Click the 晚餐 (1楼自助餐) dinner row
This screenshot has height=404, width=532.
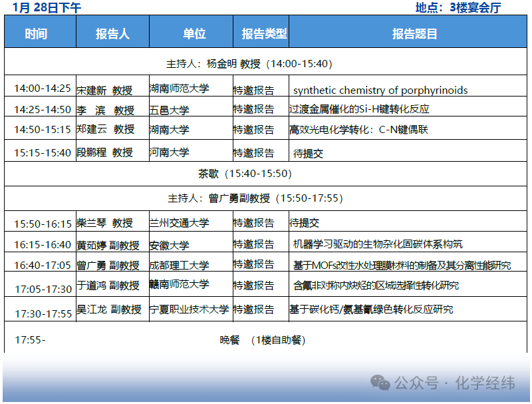pos(263,340)
